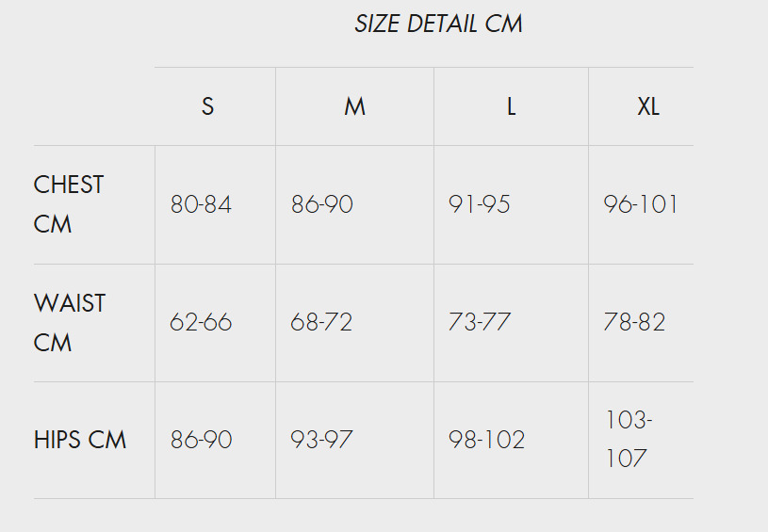
Task: Click the WAIST CM row label
Action: click(70, 323)
